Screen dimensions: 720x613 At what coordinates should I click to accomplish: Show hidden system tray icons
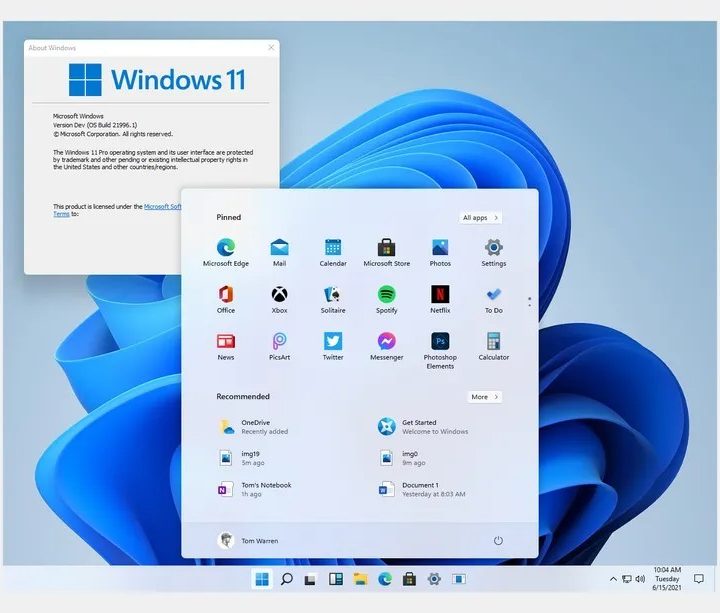coord(613,579)
